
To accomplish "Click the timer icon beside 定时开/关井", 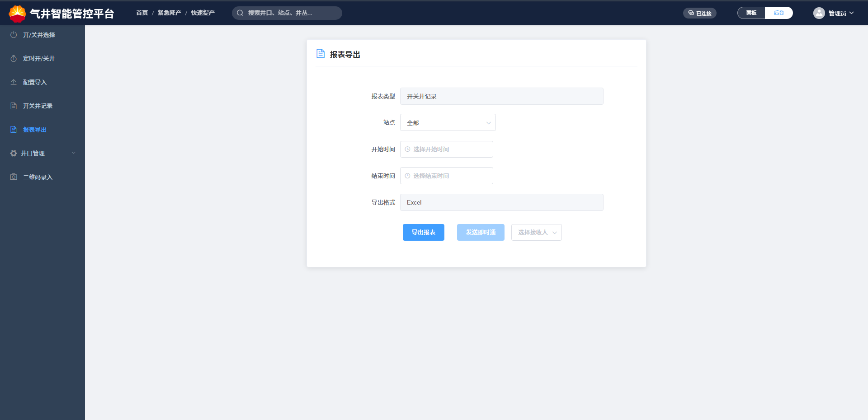I will point(14,59).
